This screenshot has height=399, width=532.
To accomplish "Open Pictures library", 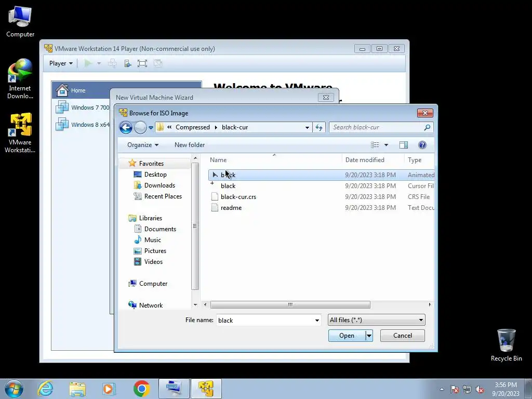I will [x=155, y=251].
